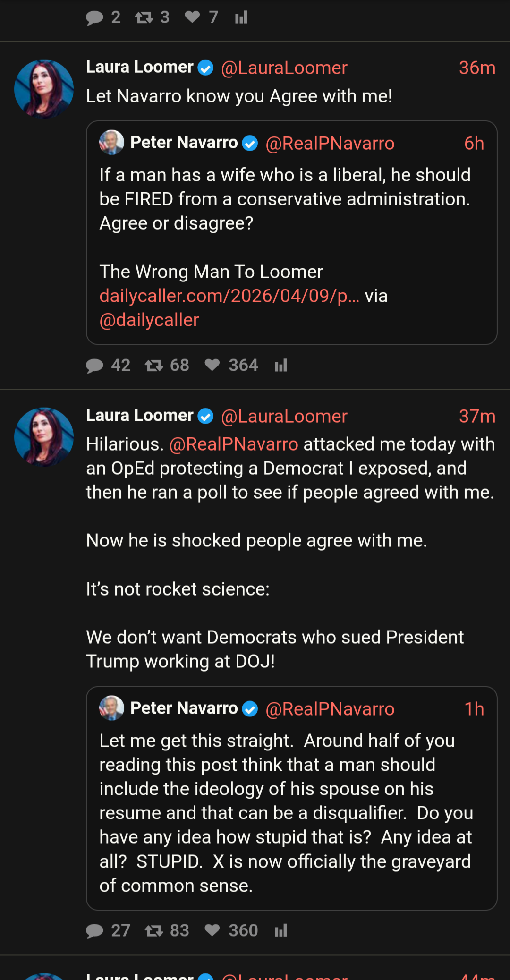Open analytics on the top post

tap(241, 18)
